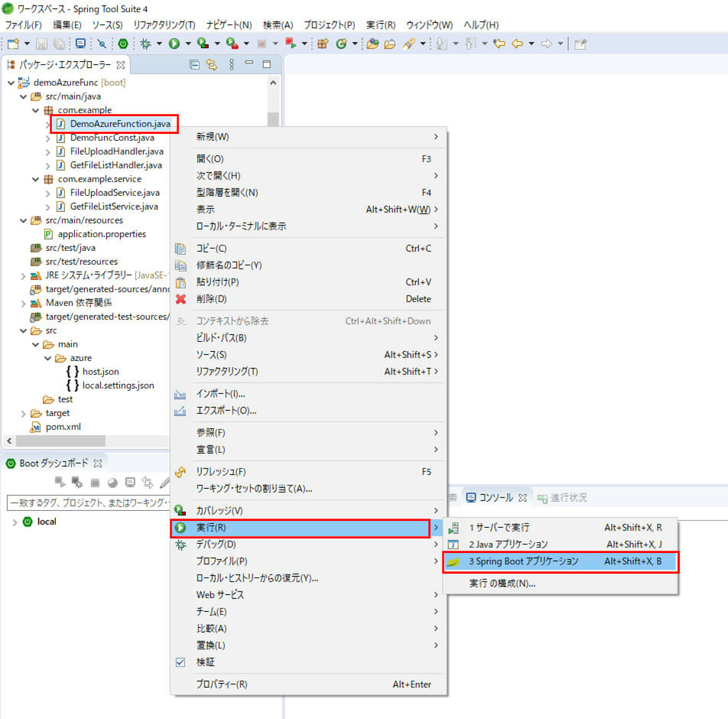Choose 削除(D) in the context menu
Viewport: 728px width, 719px height.
click(x=308, y=299)
